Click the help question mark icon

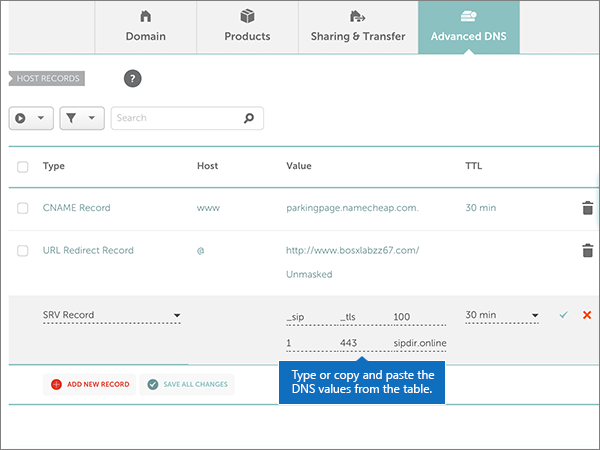tap(132, 79)
